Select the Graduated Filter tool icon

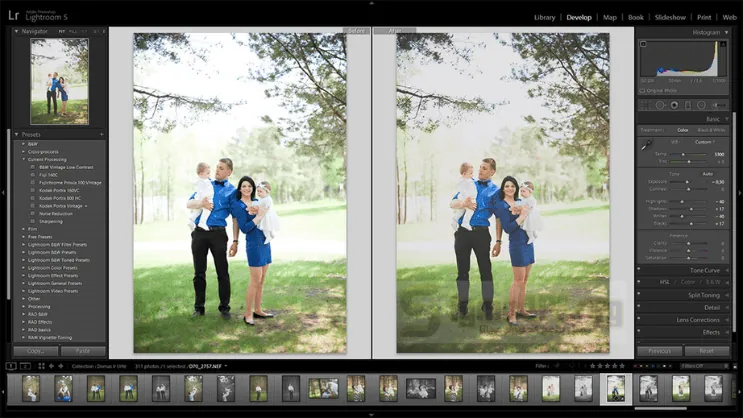tap(688, 105)
